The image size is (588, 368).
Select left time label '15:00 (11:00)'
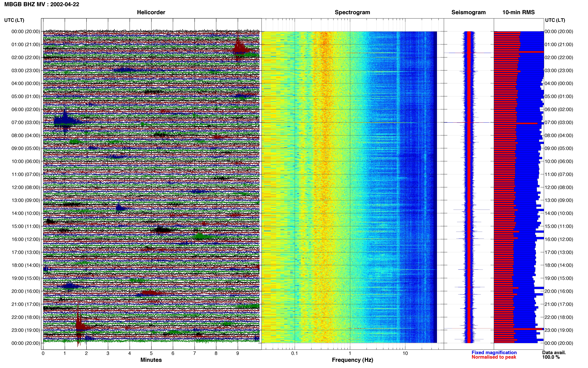click(x=26, y=226)
